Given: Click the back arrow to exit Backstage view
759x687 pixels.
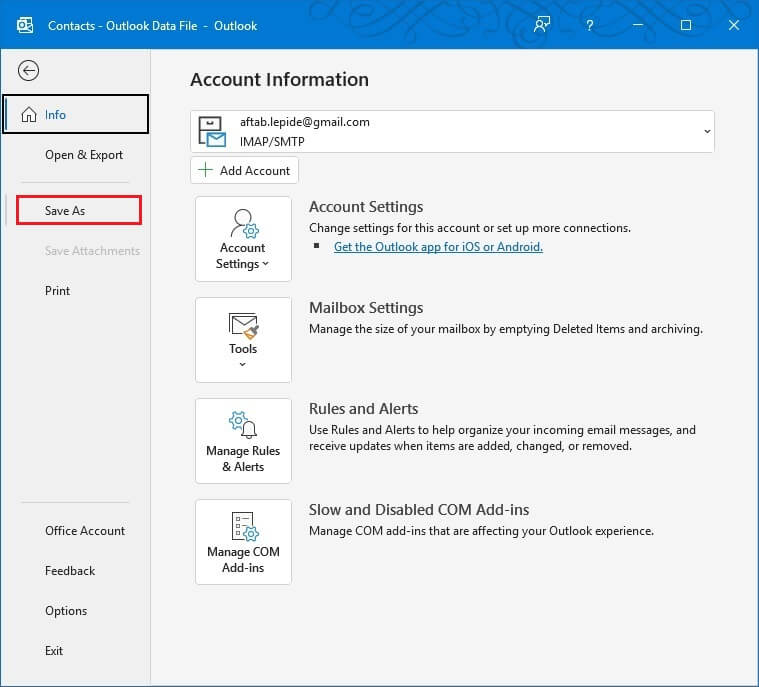Looking at the screenshot, I should point(28,71).
